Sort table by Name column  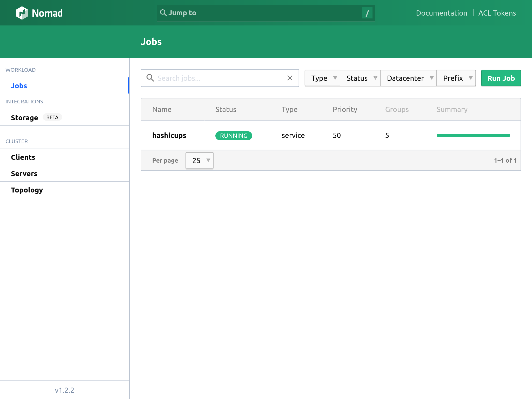pos(162,109)
